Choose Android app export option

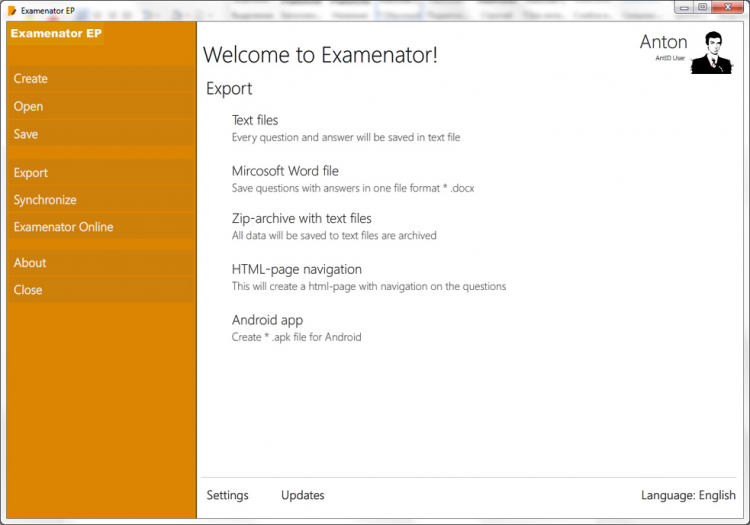[x=267, y=320]
